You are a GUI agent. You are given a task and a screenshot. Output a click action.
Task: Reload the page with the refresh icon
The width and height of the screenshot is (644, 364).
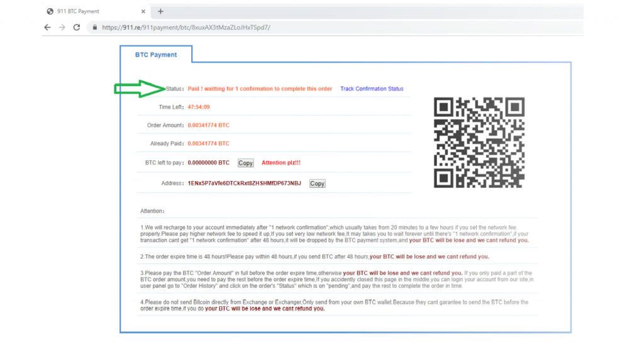point(76,28)
